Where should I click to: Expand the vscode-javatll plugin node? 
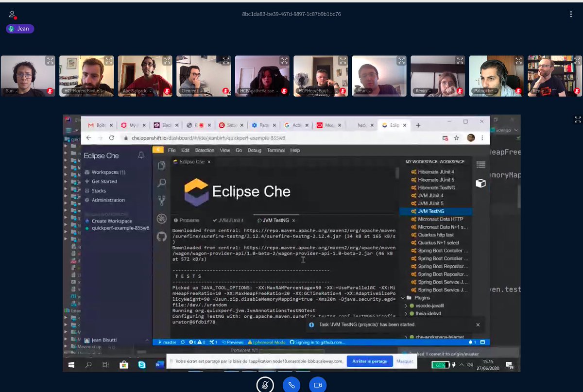click(x=406, y=306)
